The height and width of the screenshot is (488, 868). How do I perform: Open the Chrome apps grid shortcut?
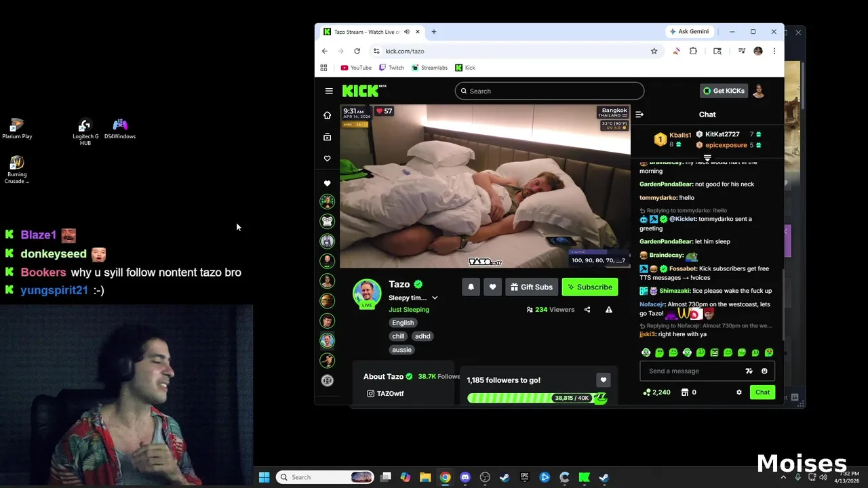point(323,68)
